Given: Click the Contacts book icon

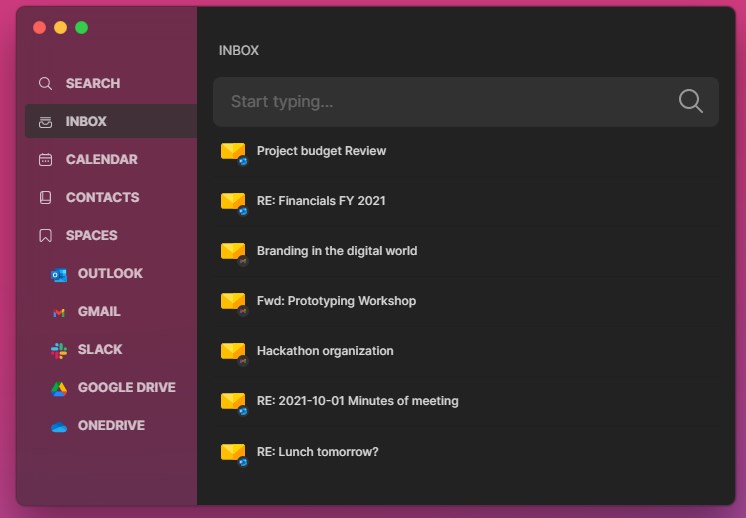Looking at the screenshot, I should 45,198.
